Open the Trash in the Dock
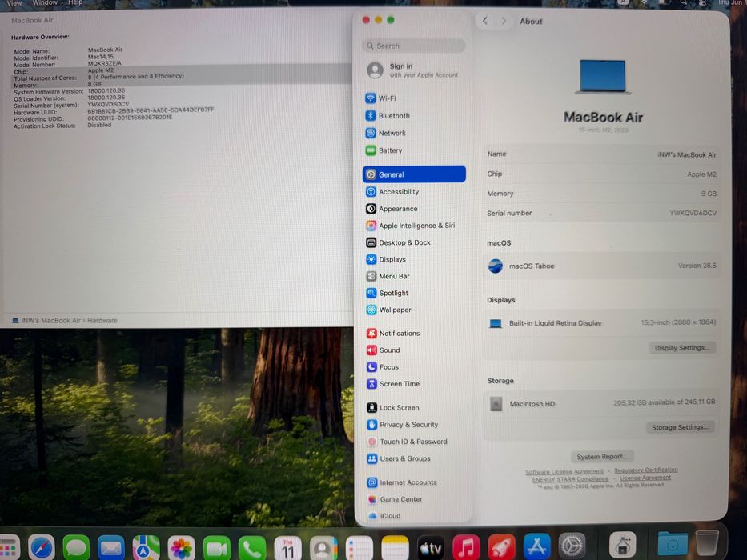 (x=707, y=543)
